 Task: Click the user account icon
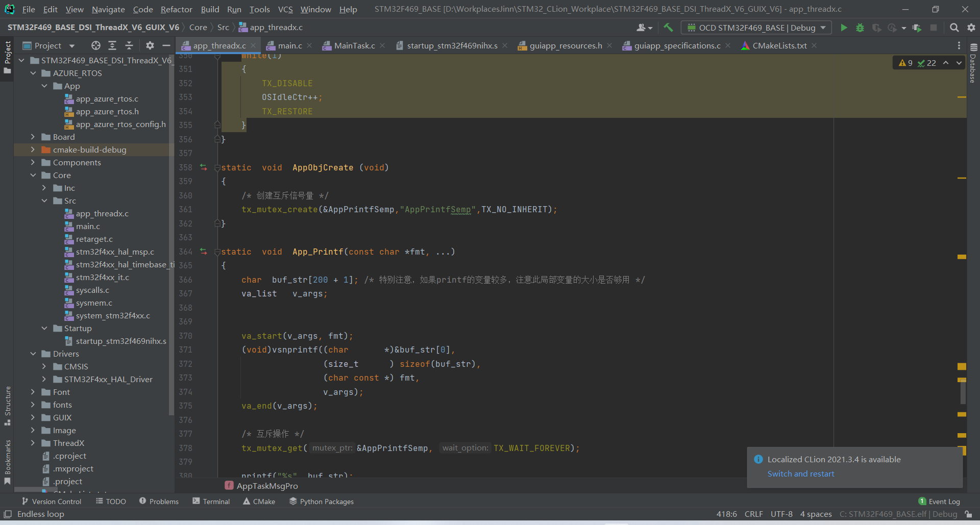click(644, 28)
